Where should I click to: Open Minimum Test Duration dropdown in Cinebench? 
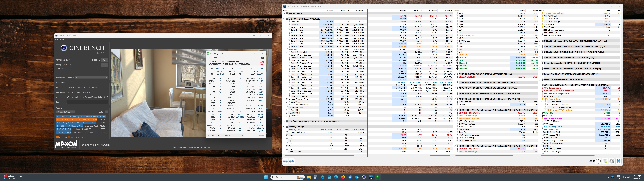91,77
